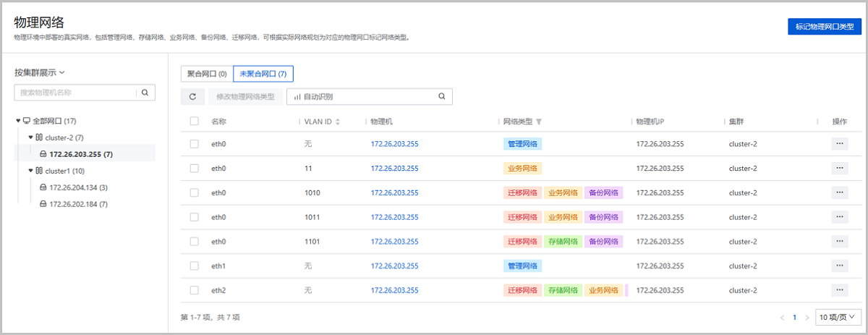Check the eth2 row checkbox
The height and width of the screenshot is (335, 868).
[194, 290]
